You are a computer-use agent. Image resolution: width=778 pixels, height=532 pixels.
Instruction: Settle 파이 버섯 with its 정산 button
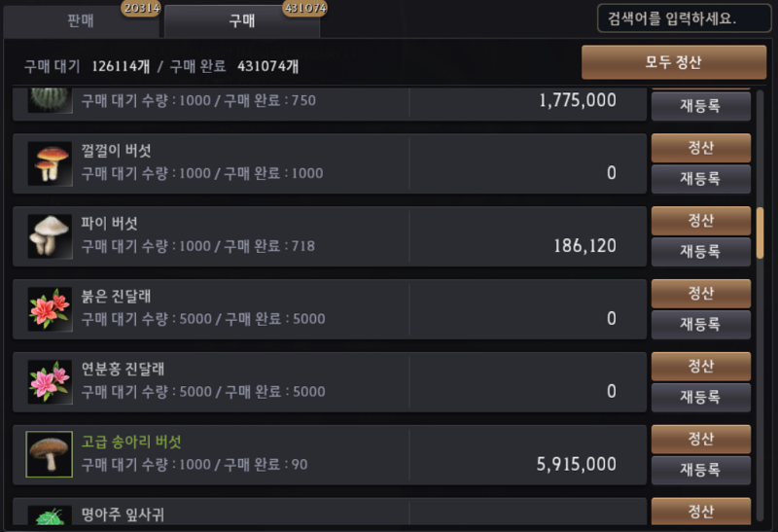700,221
